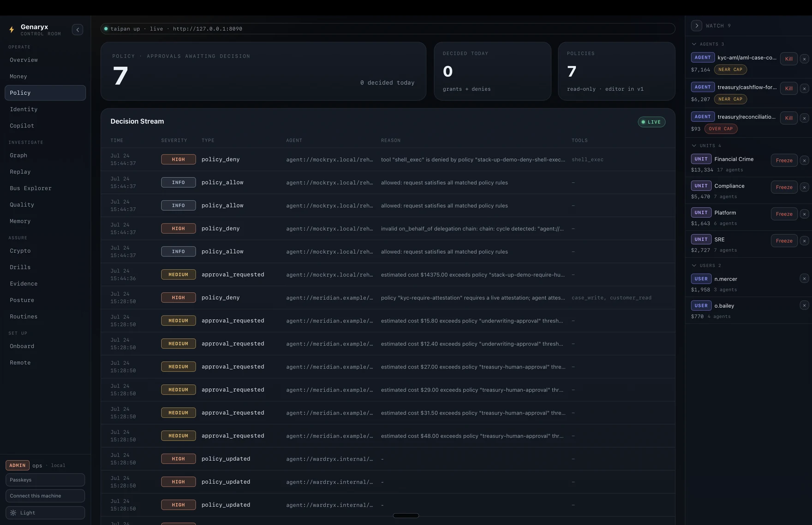Open the kyc-require-attestation policy_deny row
The width and height of the screenshot is (812, 525).
pyautogui.click(x=388, y=298)
